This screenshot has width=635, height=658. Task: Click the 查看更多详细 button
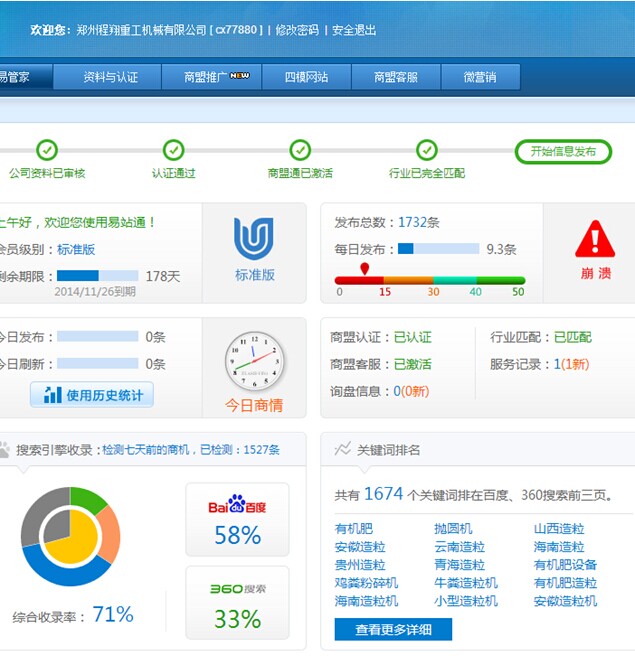(393, 630)
